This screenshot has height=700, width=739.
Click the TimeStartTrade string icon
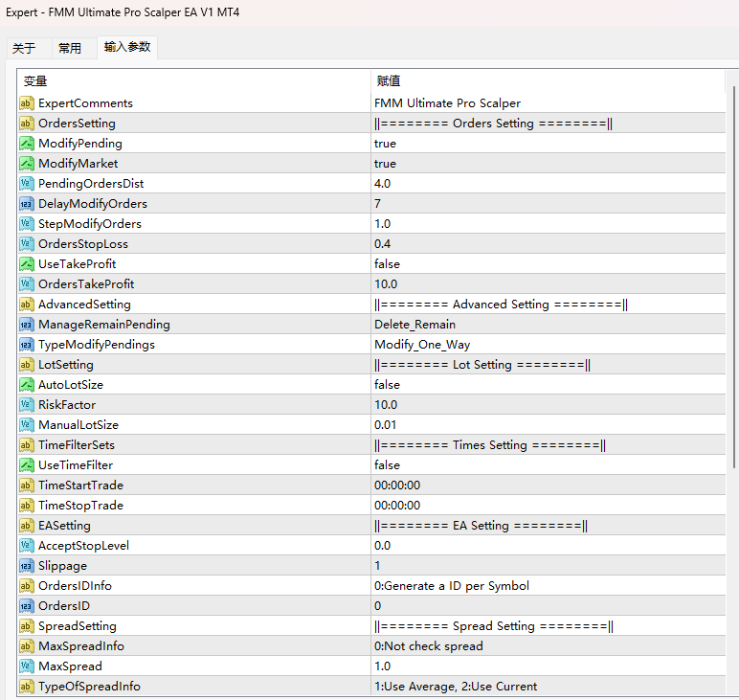pos(27,485)
